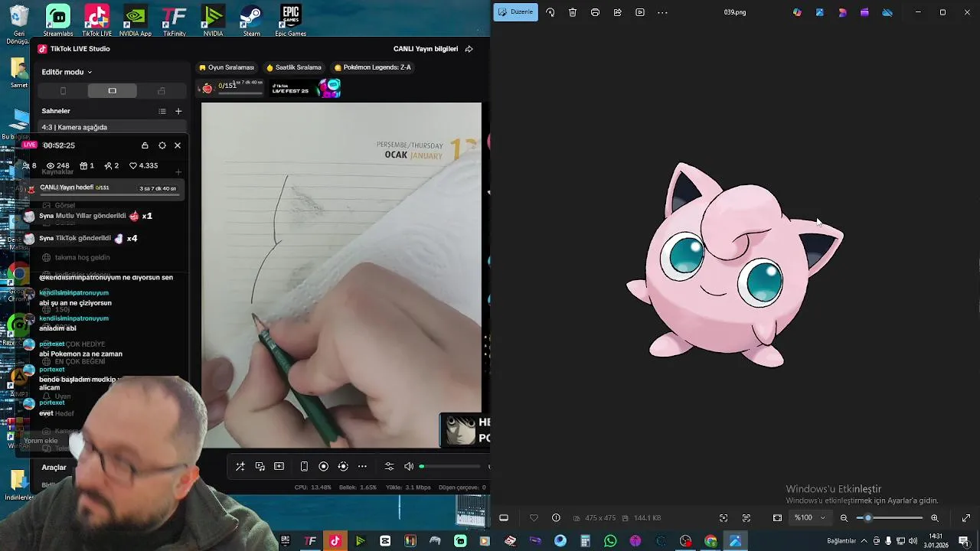Rotate the image in Photos

tap(550, 12)
